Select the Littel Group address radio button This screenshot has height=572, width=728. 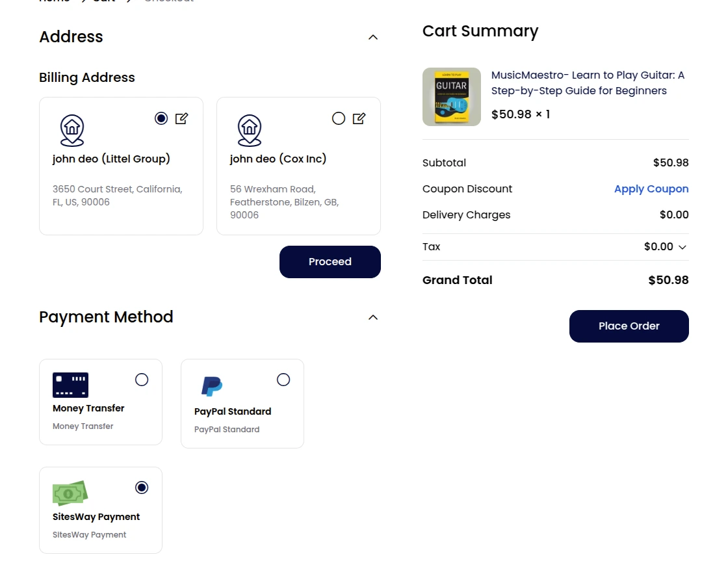[x=161, y=118]
